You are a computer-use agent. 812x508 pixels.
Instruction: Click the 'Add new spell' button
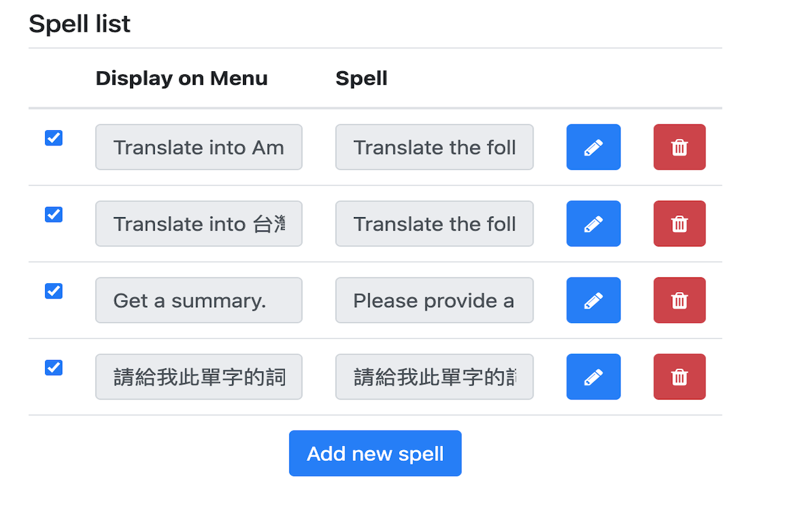pyautogui.click(x=375, y=453)
